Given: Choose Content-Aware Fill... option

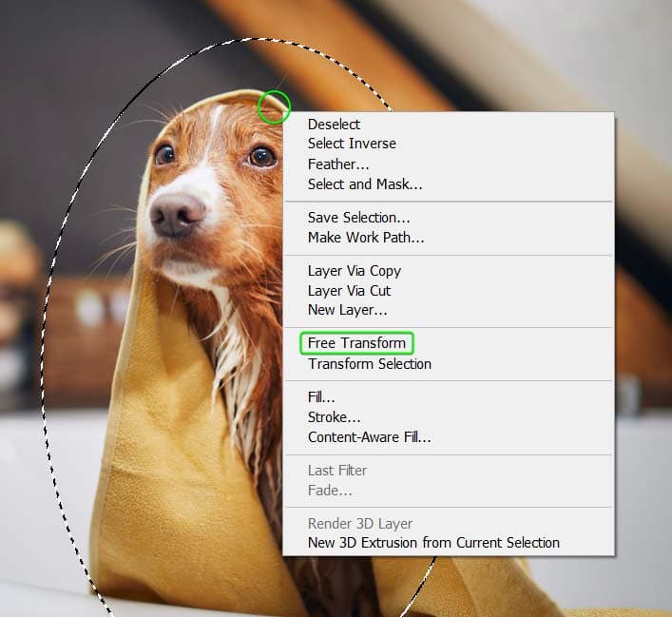Looking at the screenshot, I should [449, 437].
